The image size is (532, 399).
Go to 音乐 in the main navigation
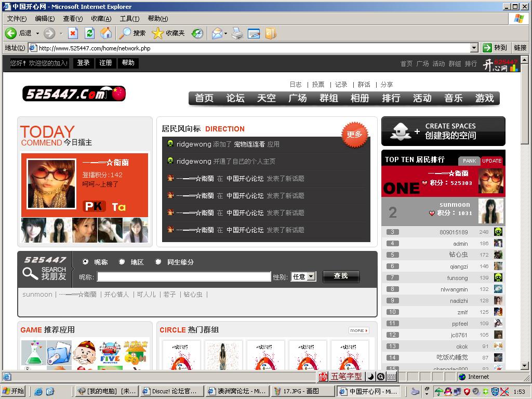click(x=453, y=98)
